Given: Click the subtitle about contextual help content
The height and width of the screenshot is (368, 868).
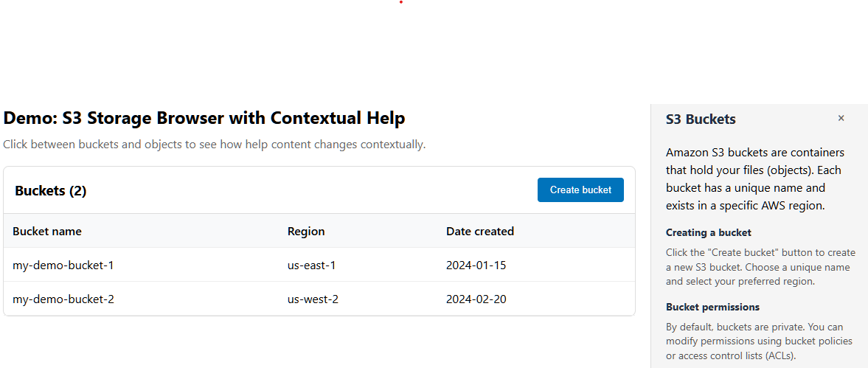Looking at the screenshot, I should point(214,145).
